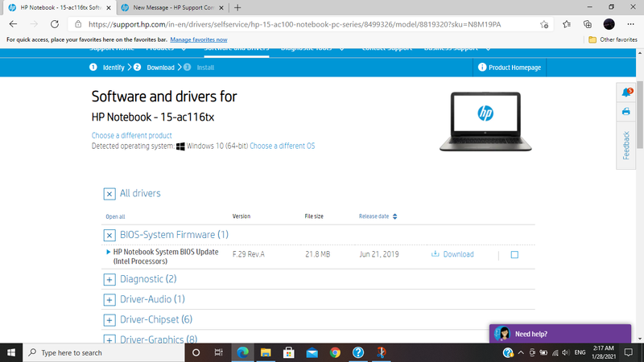Click Choose a different OS link

(283, 146)
